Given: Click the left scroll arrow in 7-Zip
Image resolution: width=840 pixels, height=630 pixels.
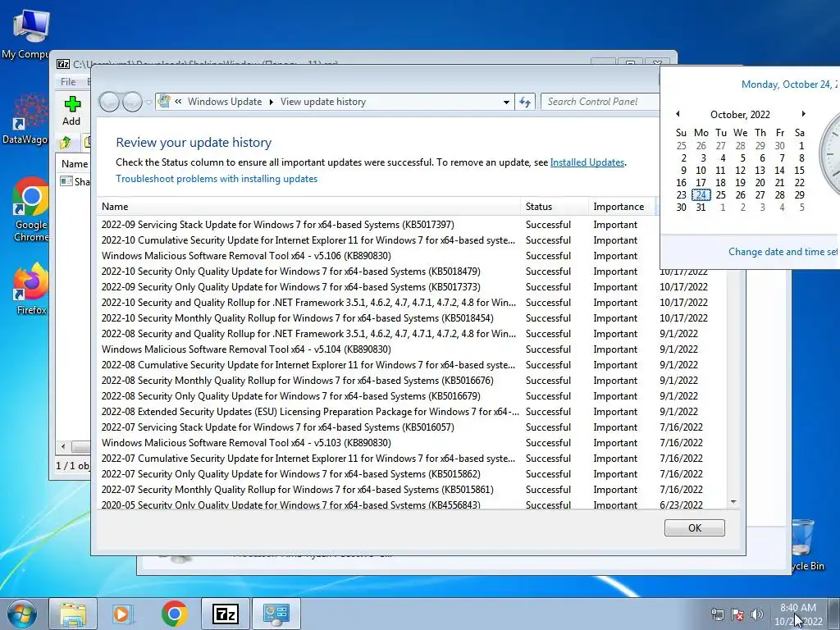Looking at the screenshot, I should point(63,446).
